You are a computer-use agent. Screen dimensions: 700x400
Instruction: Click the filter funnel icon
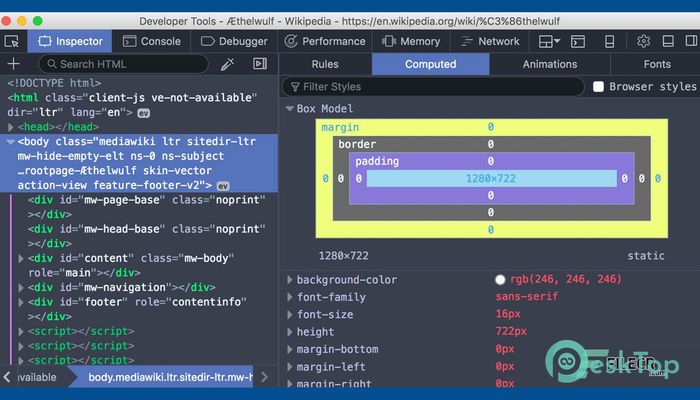point(295,87)
